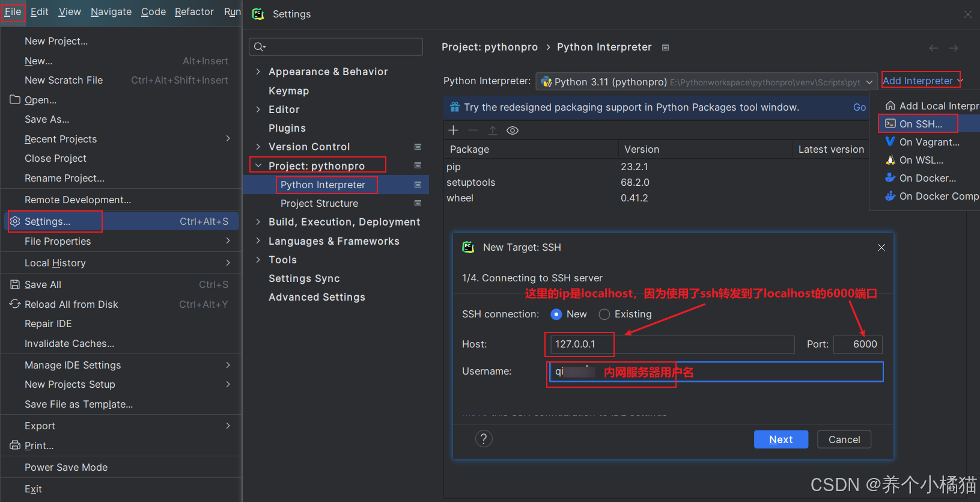Open the Settings menu entry

tap(48, 221)
